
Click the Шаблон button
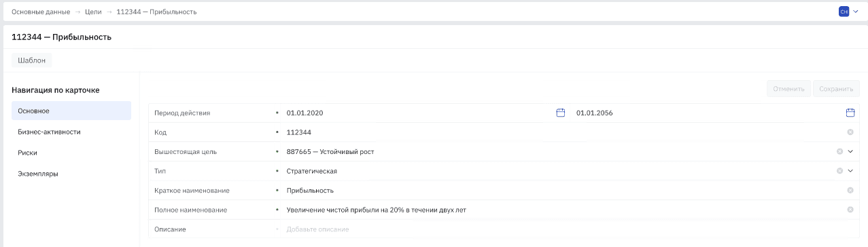click(x=32, y=60)
